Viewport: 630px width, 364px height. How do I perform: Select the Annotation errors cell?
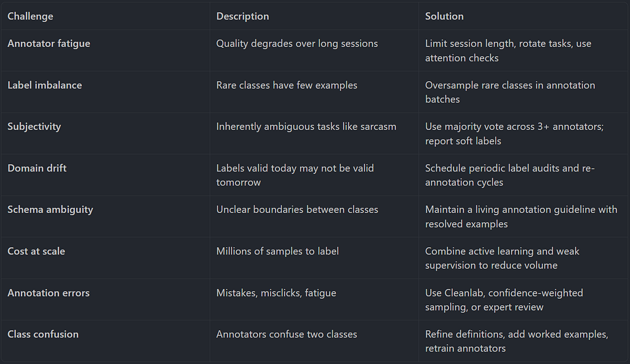[49, 293]
